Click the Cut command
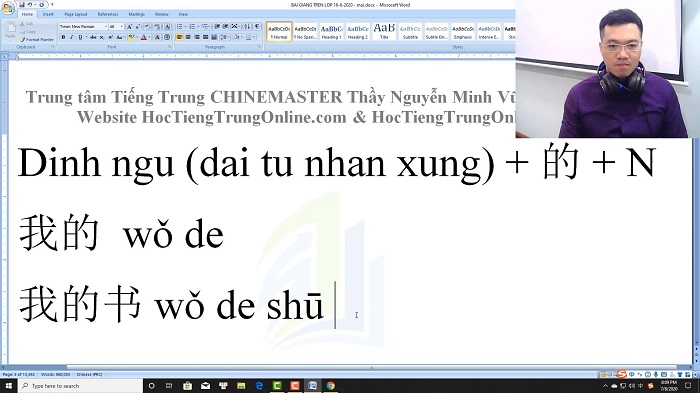 coord(26,24)
